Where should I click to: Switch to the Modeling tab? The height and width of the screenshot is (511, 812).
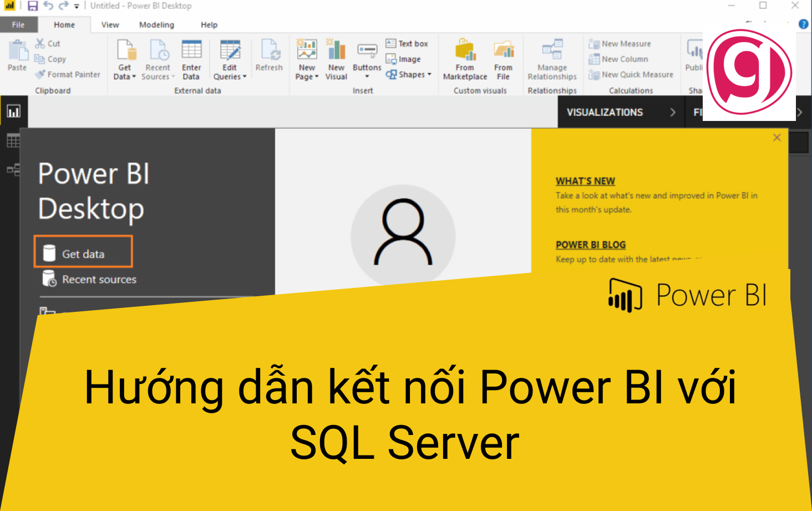156,24
